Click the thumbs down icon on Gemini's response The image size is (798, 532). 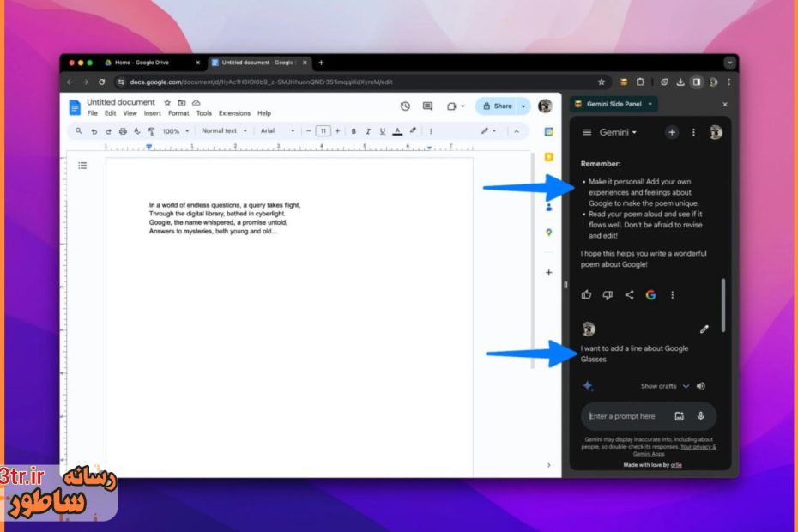(608, 295)
